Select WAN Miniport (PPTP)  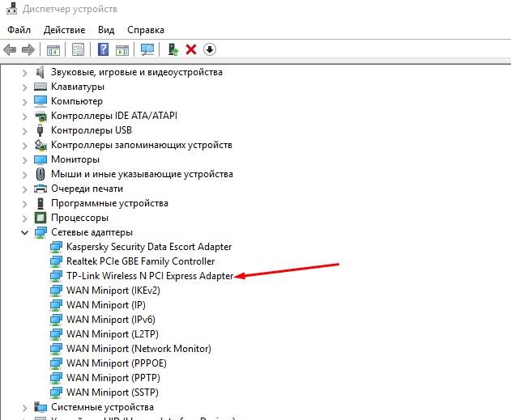click(x=113, y=378)
